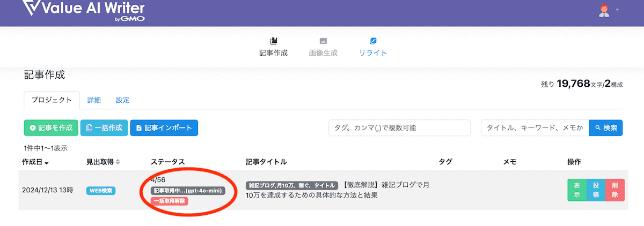Click the green 表示 action button
The width and height of the screenshot is (644, 226).
[577, 190]
